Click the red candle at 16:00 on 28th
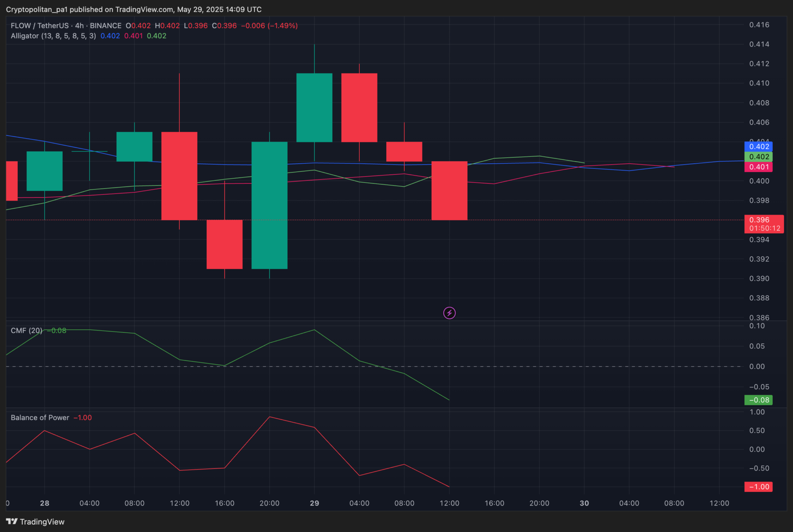This screenshot has height=532, width=793. [x=224, y=244]
